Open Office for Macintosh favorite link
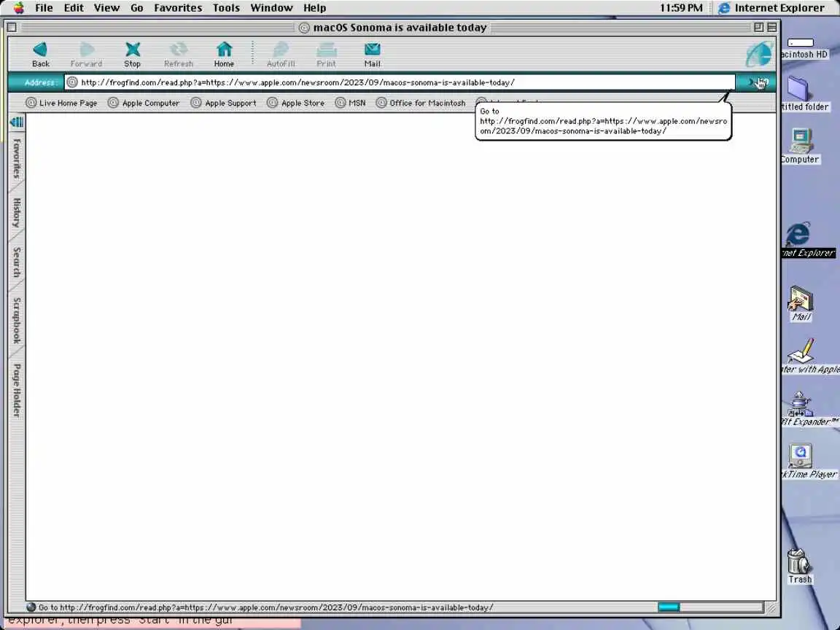 pos(421,103)
